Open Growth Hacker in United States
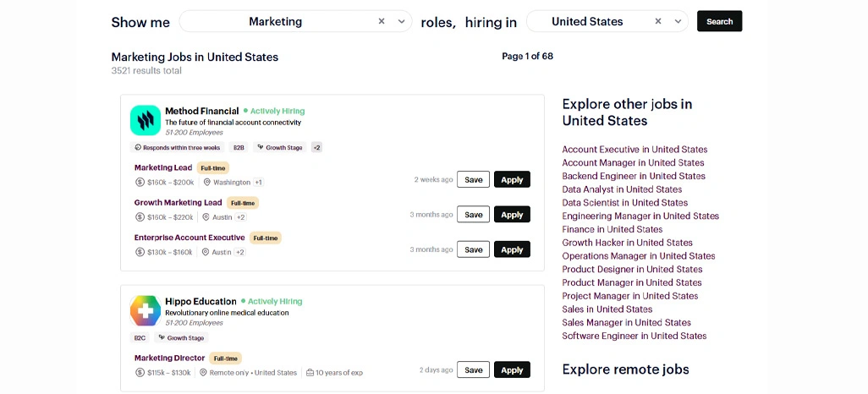The image size is (868, 394). (627, 243)
